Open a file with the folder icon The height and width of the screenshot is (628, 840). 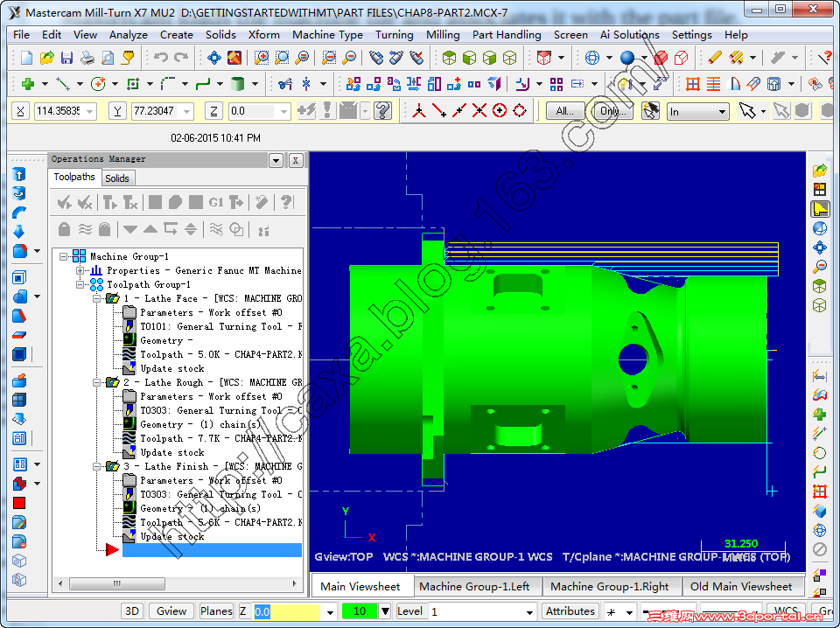point(47,57)
